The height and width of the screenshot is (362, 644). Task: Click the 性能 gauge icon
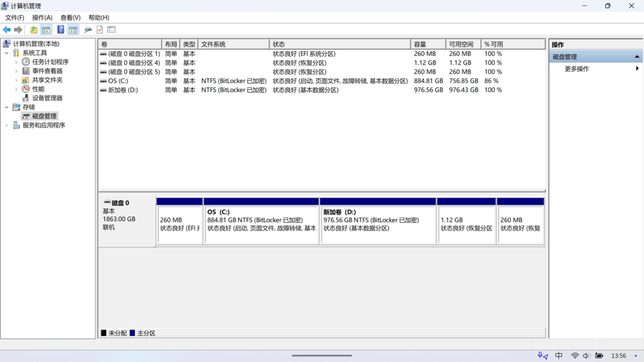click(x=26, y=89)
